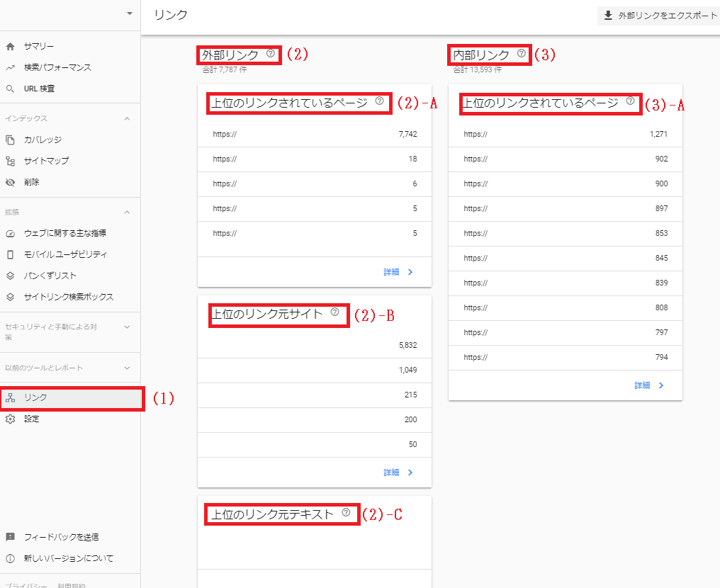Collapse the 拡張 section
The height and width of the screenshot is (588, 720).
(x=127, y=212)
